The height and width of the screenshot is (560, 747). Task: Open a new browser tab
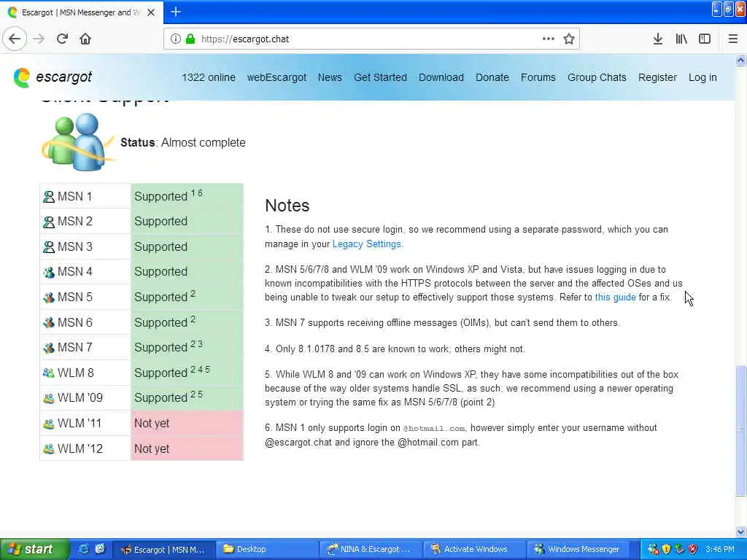point(176,12)
